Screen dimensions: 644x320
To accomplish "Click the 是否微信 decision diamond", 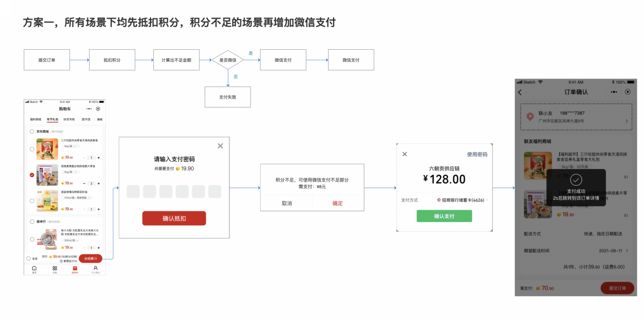I will (228, 60).
